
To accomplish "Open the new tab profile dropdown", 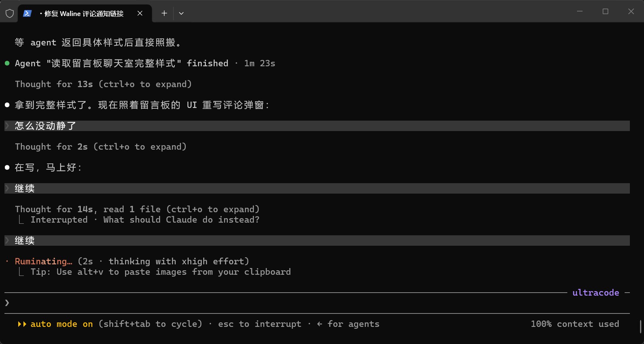I will [181, 13].
